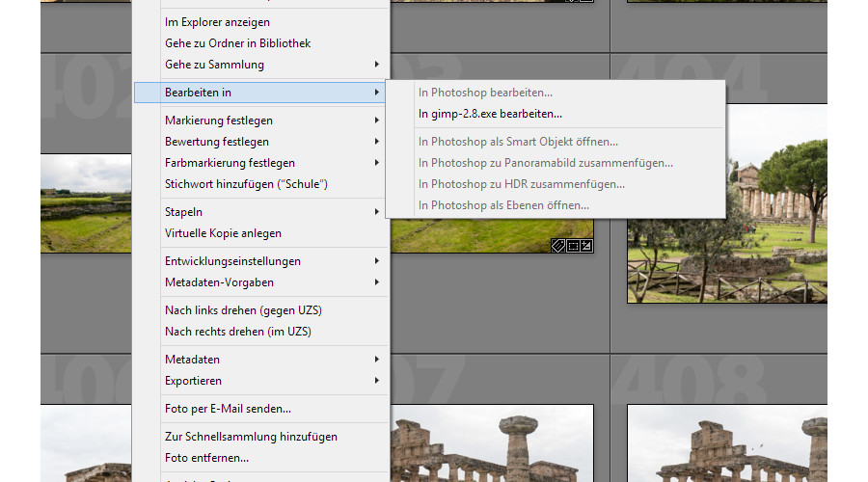The height and width of the screenshot is (482, 868).
Task: Choose 'Virtuelle Kopie anlegen'
Action: tap(223, 233)
